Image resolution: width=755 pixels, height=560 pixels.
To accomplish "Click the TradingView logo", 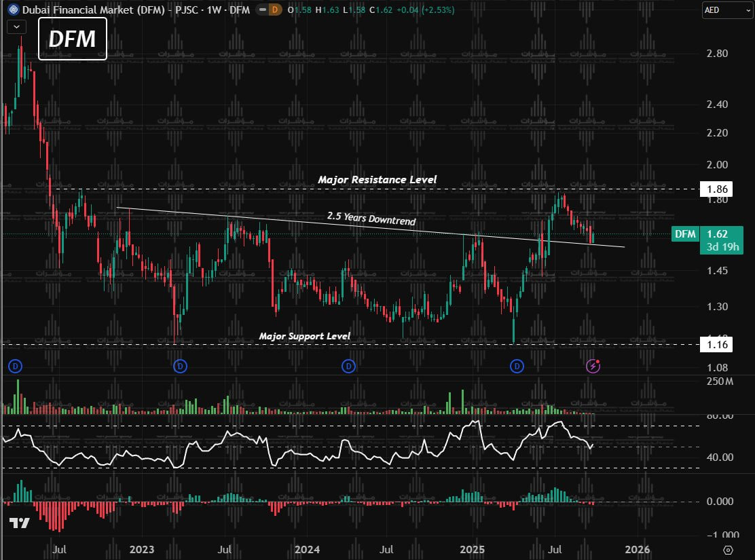I will pos(20,523).
